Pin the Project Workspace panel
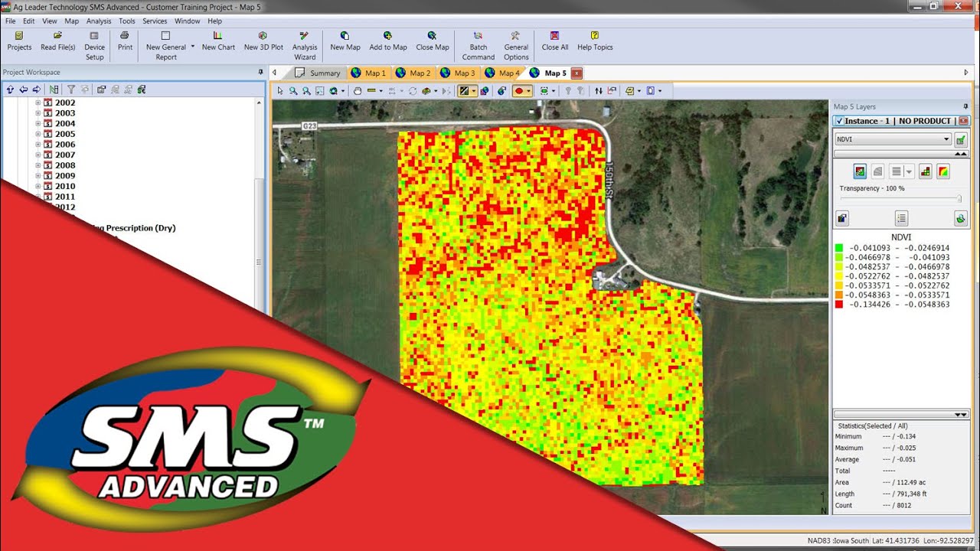 click(261, 72)
